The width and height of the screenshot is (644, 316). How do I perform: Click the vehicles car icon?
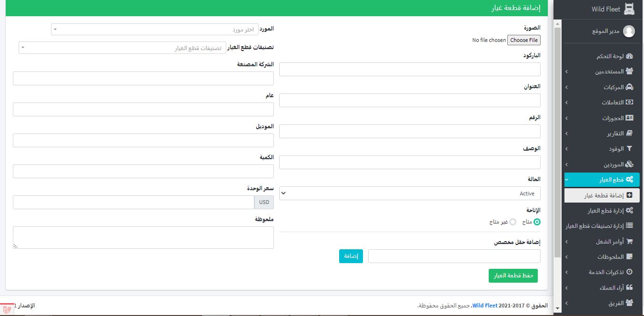629,87
